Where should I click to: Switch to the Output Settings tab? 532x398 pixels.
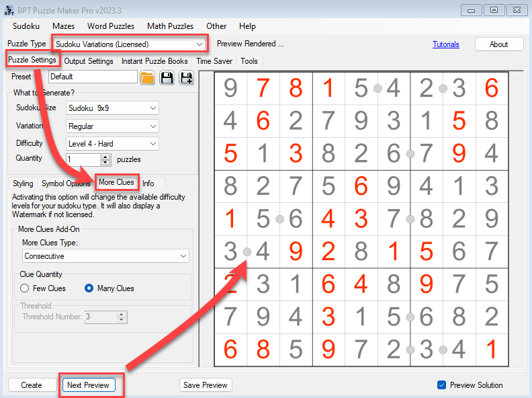(x=89, y=61)
